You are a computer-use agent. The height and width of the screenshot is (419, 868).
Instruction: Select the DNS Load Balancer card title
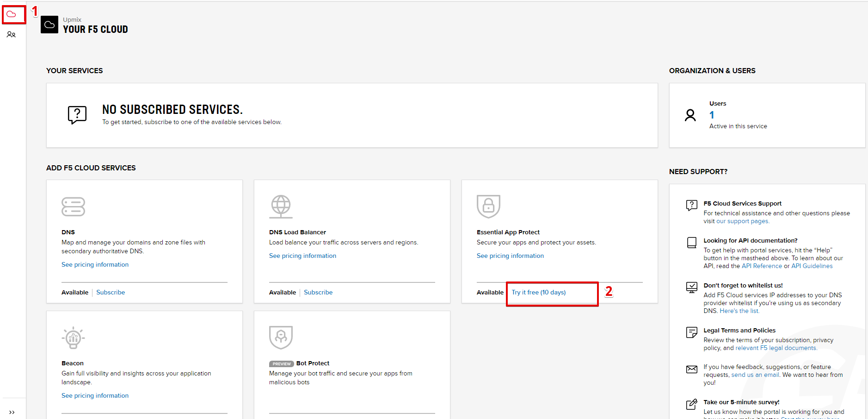click(x=297, y=232)
